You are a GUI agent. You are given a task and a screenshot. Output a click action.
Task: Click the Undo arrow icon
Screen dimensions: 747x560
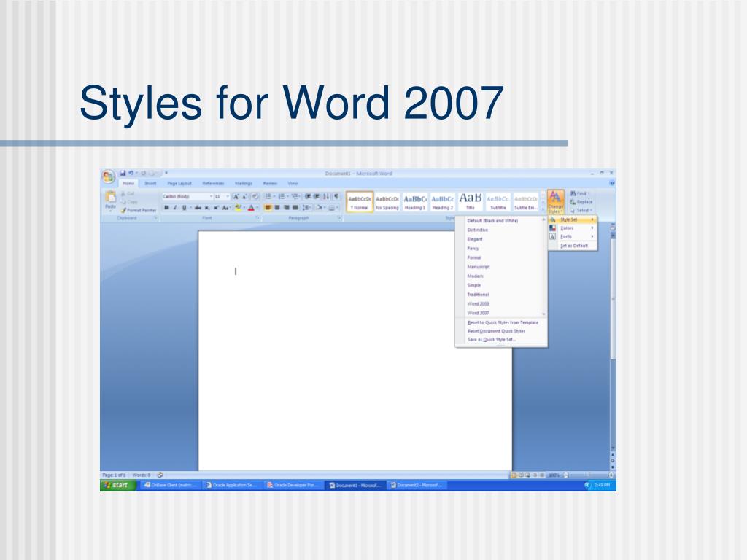point(131,174)
